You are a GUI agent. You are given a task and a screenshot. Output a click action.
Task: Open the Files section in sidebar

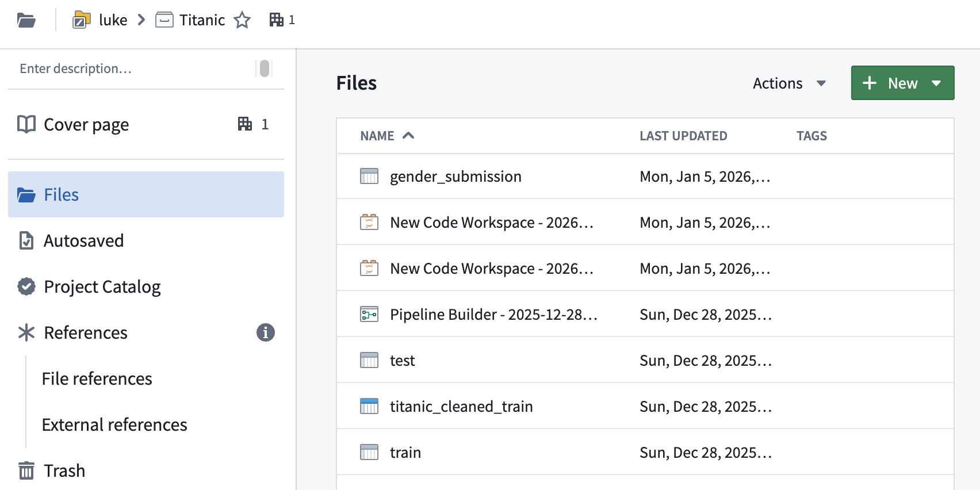click(146, 194)
